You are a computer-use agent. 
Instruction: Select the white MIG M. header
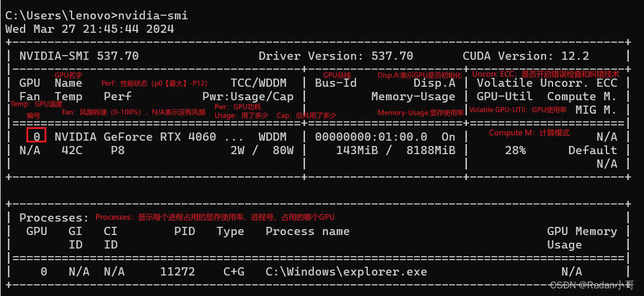(x=596, y=110)
